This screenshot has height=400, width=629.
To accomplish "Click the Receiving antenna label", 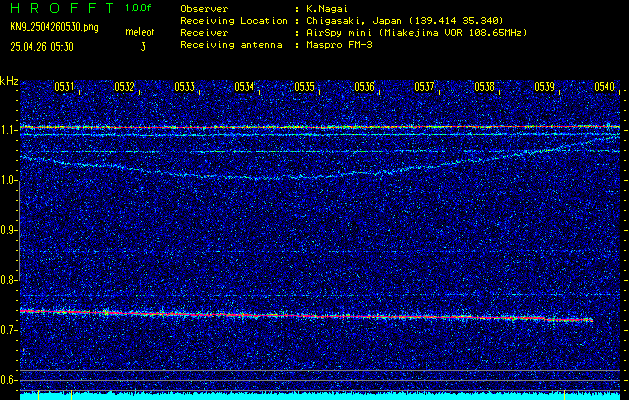I will tap(231, 45).
